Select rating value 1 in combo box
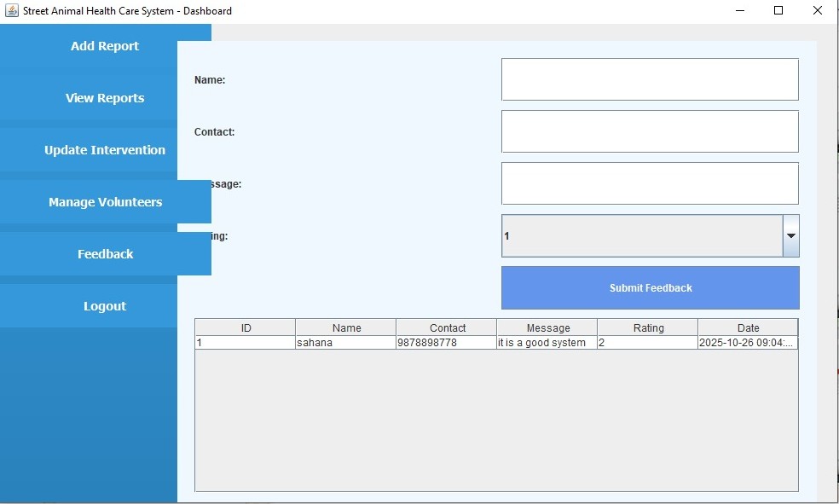The height and width of the screenshot is (504, 839). pyautogui.click(x=597, y=236)
